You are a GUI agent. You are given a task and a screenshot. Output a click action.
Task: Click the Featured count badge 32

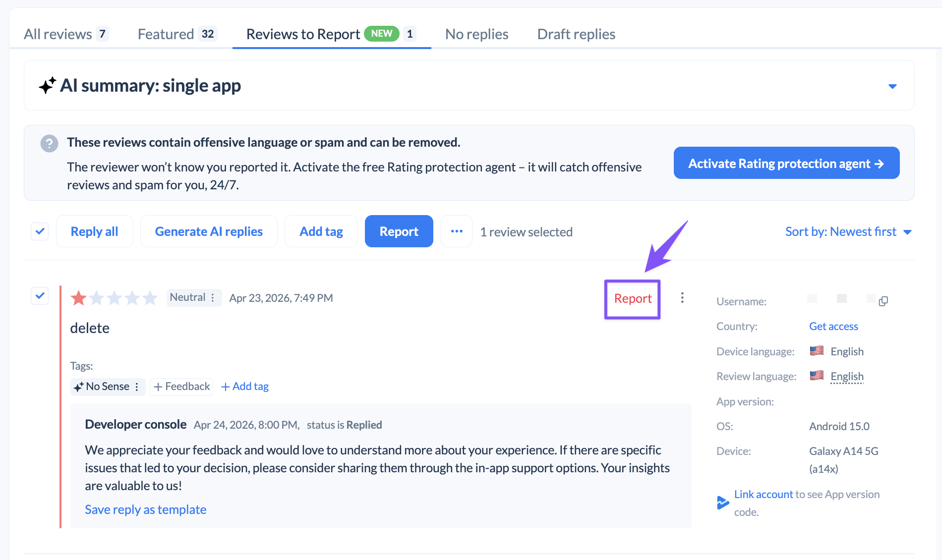point(208,34)
